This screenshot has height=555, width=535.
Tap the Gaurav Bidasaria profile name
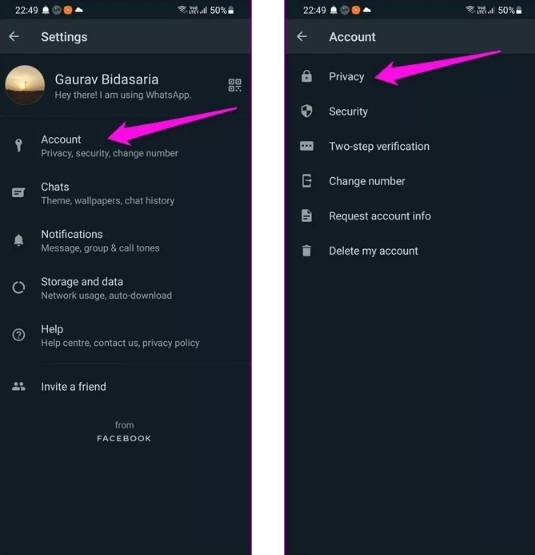tap(107, 80)
